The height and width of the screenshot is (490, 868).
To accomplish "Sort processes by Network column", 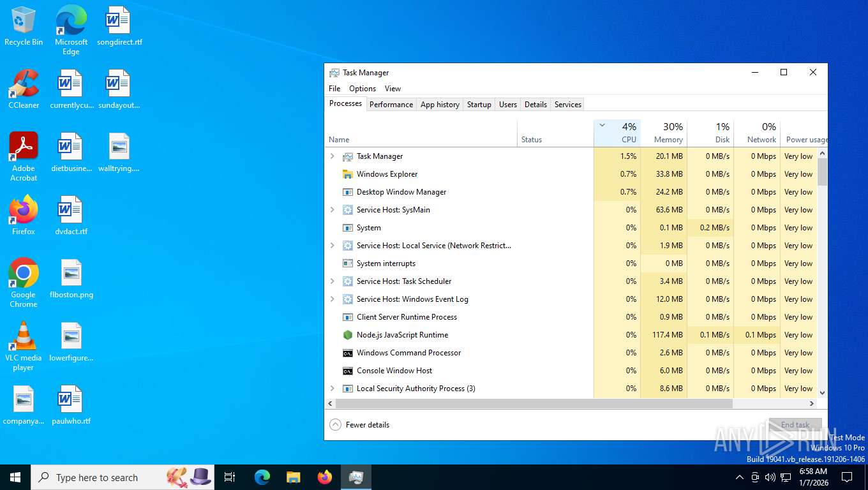I will click(757, 133).
